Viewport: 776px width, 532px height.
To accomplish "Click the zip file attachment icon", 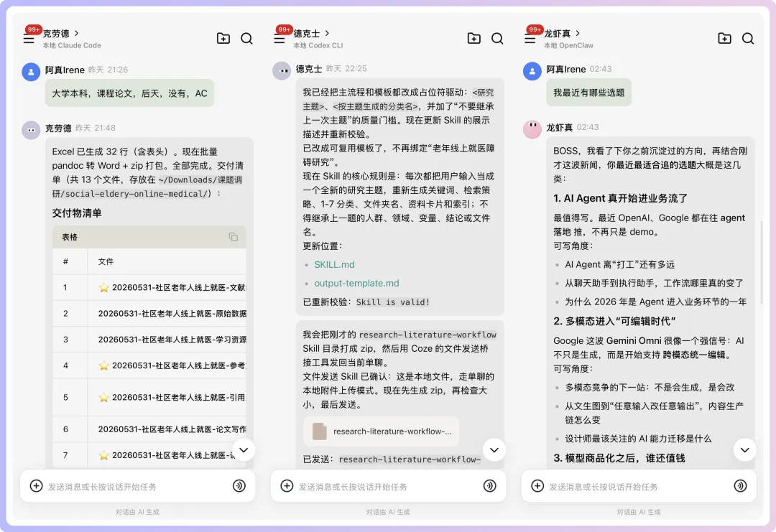I will 319,431.
